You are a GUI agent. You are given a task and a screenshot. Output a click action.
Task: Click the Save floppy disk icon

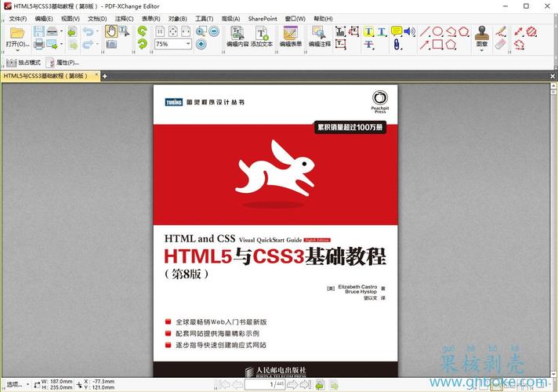[x=38, y=31]
